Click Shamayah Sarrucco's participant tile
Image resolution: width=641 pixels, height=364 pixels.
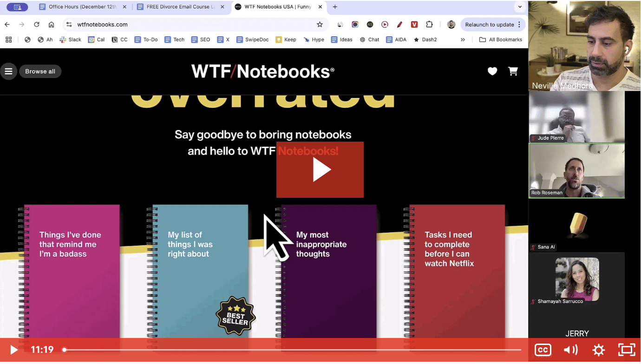[x=577, y=279]
